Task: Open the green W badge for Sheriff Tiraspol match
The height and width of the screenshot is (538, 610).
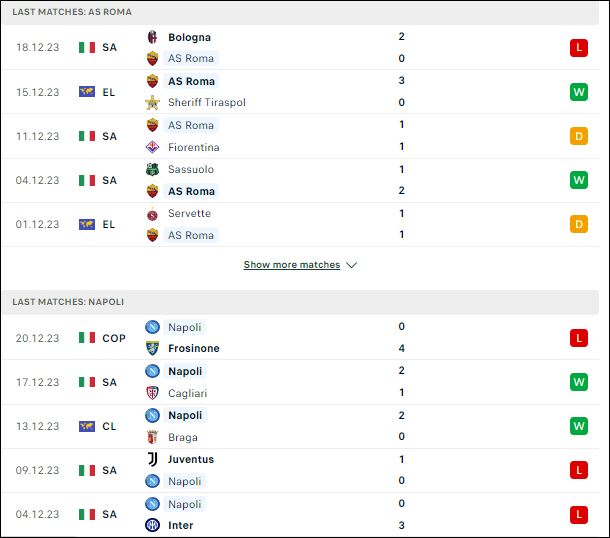Action: coord(578,92)
